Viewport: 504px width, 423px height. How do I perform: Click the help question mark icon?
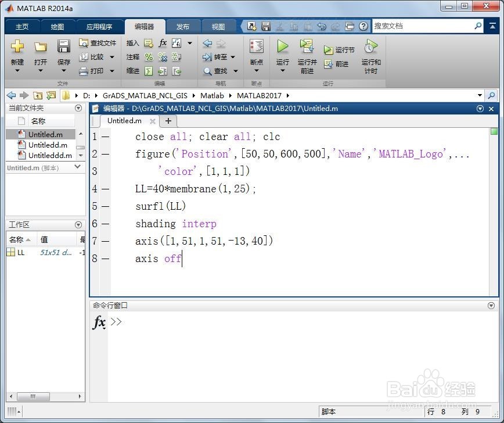(x=363, y=26)
